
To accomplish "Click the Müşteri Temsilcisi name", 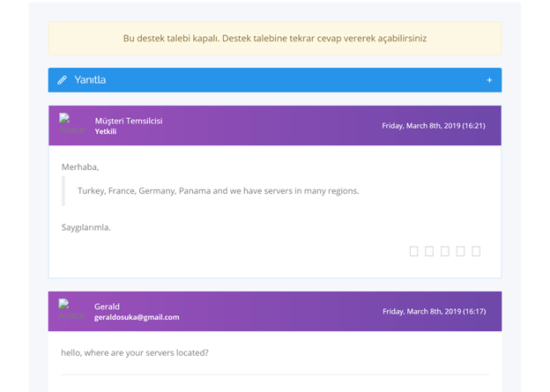I will [129, 121].
